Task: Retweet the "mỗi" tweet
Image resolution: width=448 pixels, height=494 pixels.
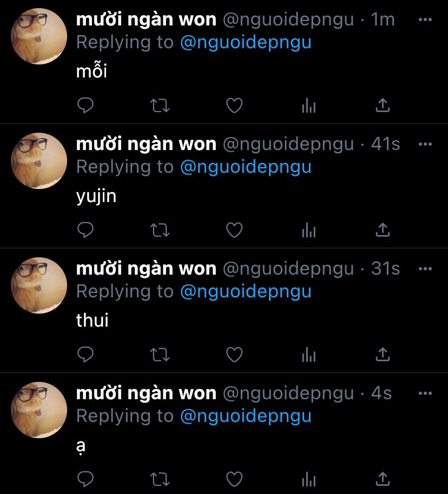Action: tap(160, 106)
